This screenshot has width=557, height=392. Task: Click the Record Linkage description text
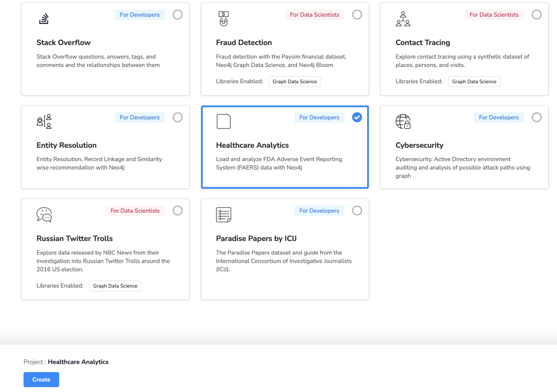(x=99, y=163)
